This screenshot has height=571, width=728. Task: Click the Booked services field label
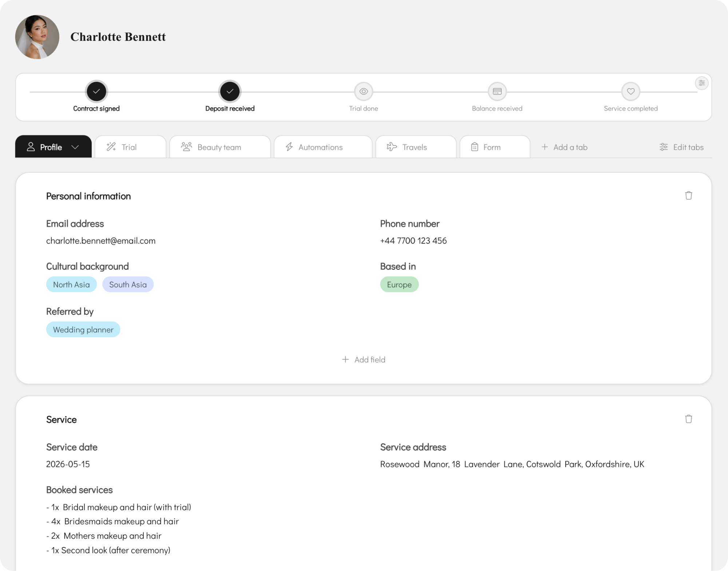coord(79,490)
